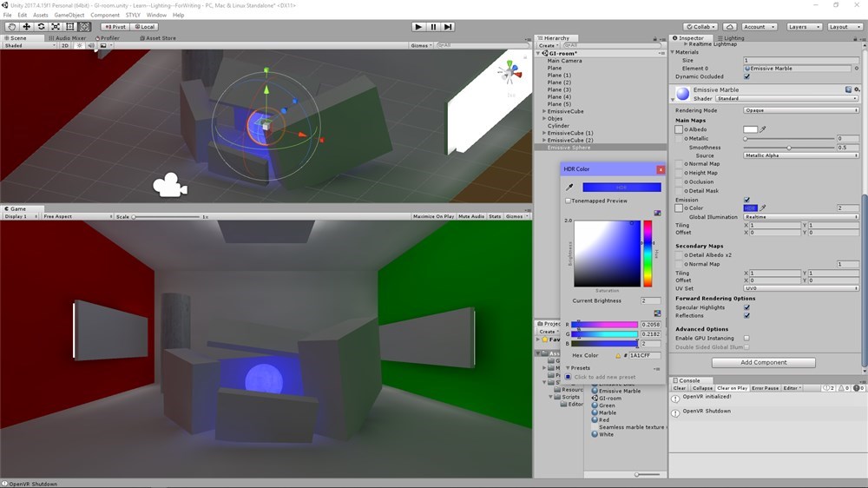
Task: Open the Layout dropdown
Action: click(845, 27)
